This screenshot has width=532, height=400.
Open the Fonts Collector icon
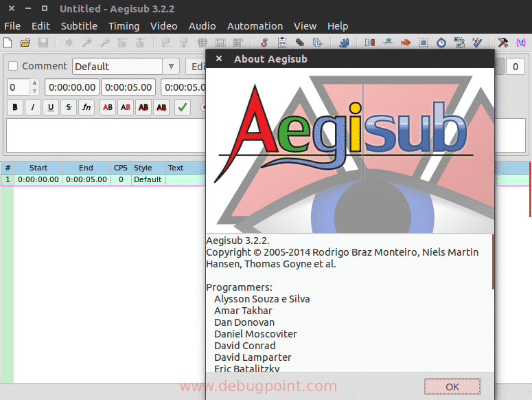coord(317,43)
